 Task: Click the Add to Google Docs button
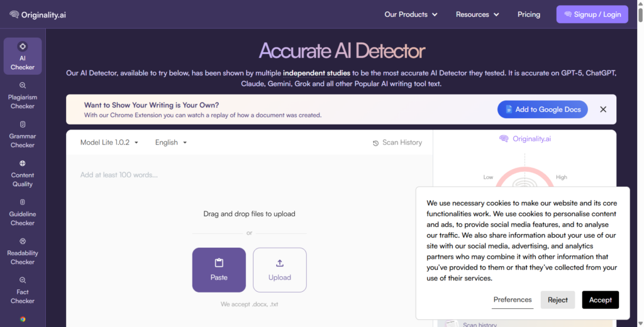(x=543, y=109)
